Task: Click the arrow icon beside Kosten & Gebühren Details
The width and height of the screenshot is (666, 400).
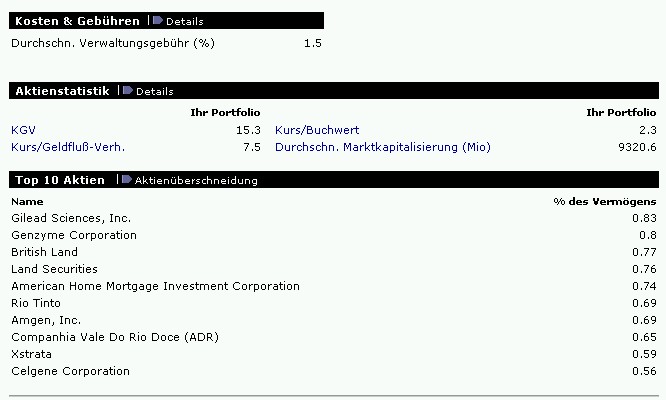Action: coord(158,20)
